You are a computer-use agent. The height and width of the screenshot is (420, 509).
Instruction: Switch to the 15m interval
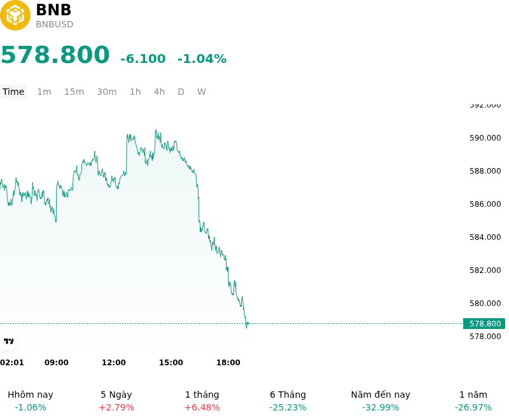(74, 92)
